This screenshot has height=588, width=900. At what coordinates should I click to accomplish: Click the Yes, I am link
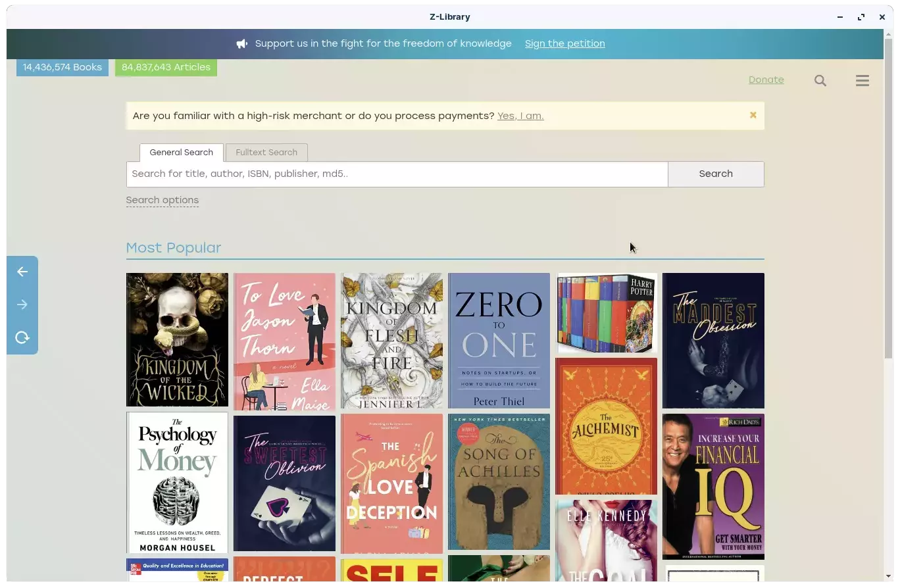pyautogui.click(x=520, y=116)
